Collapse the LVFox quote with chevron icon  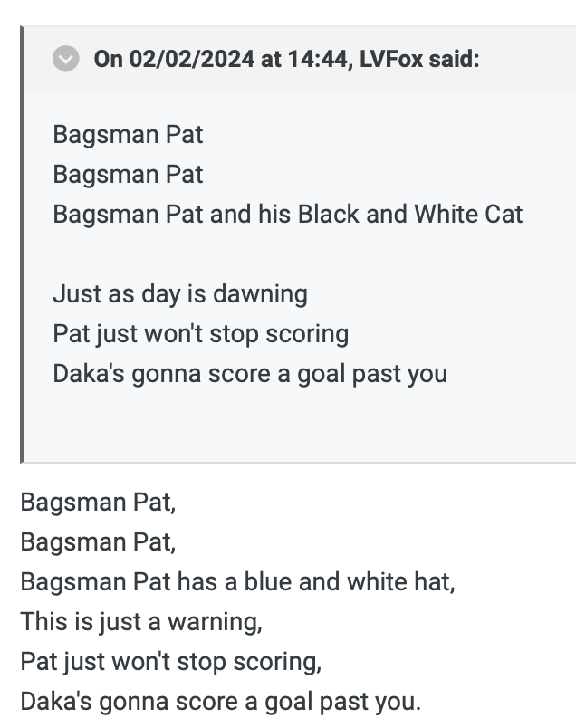[x=65, y=59]
